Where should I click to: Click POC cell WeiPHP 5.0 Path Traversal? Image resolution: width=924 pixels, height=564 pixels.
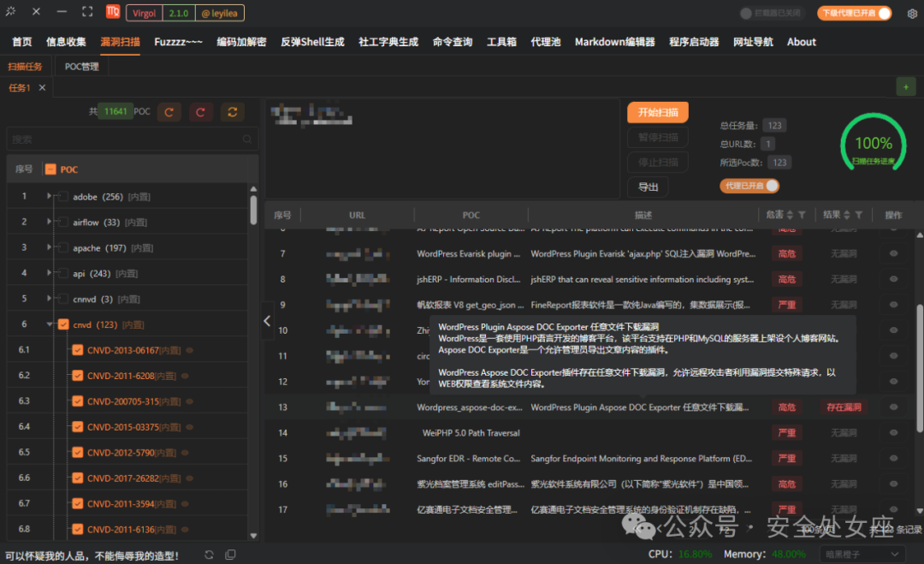tap(471, 432)
